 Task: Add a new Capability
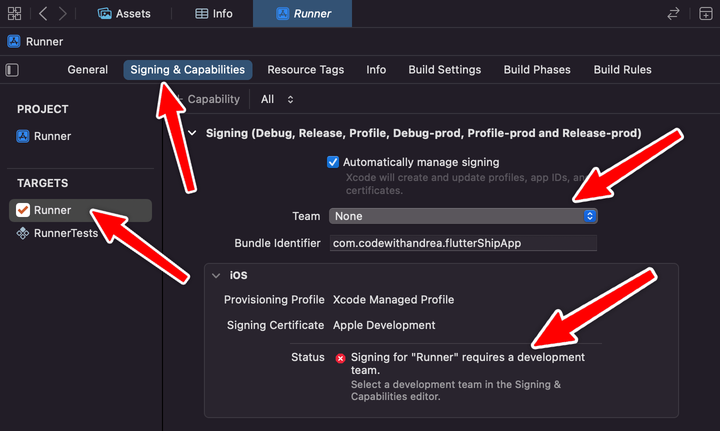[x=208, y=99]
